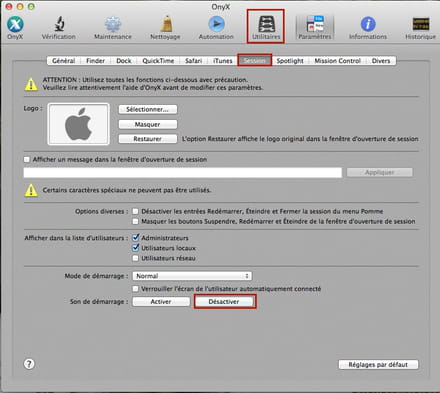Open the Nettoyage broom icon

[x=165, y=24]
